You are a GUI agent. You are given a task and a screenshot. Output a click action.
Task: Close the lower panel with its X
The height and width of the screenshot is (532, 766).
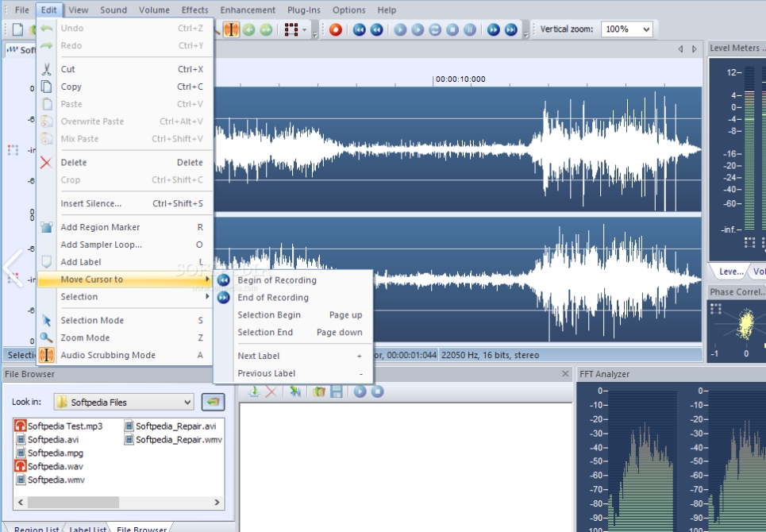click(x=565, y=374)
